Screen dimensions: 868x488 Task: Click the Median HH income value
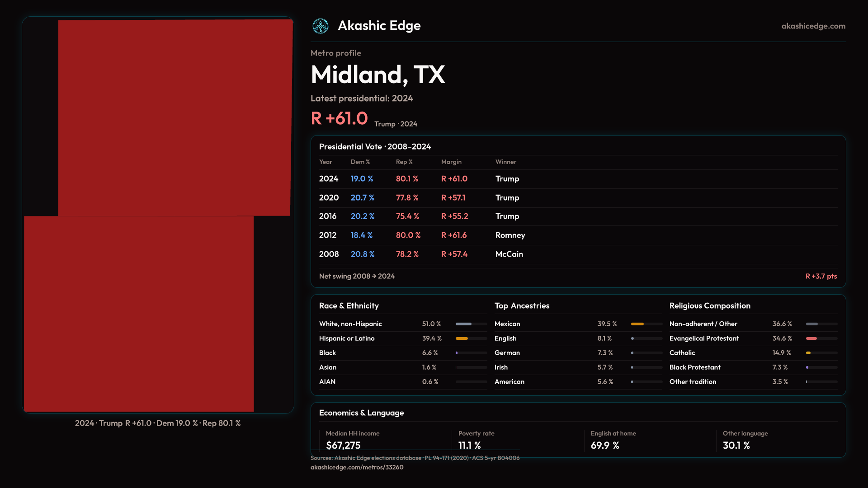pyautogui.click(x=343, y=445)
